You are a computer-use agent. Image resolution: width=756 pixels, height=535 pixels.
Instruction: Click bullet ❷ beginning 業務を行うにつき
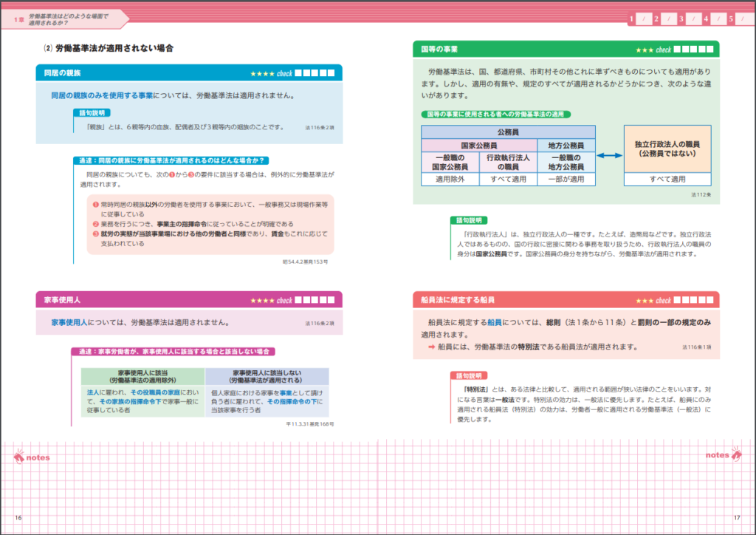[95, 224]
